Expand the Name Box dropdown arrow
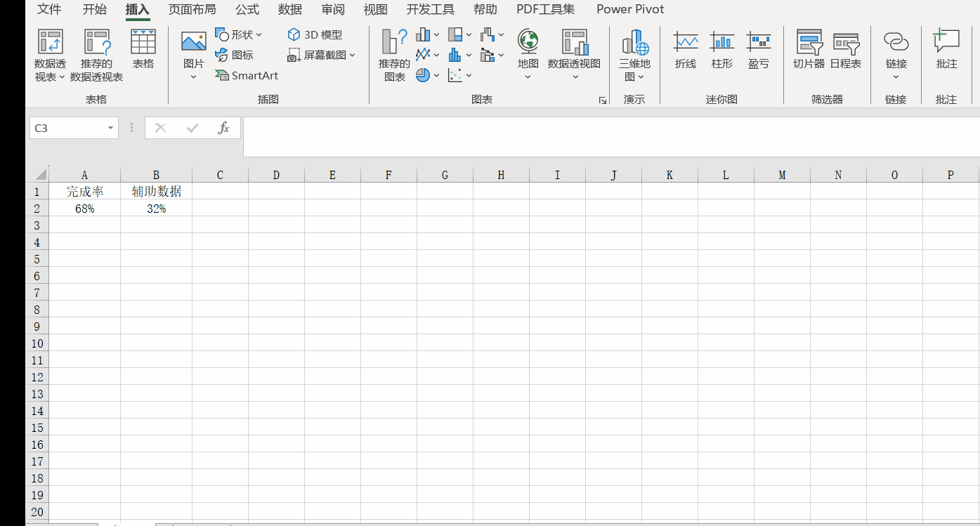Image resolution: width=980 pixels, height=526 pixels. 110,128
